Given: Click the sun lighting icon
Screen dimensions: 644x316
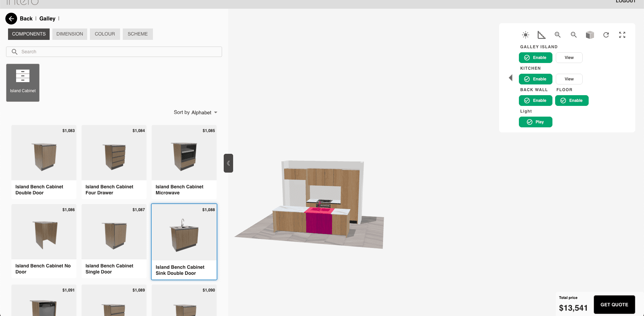Looking at the screenshot, I should pyautogui.click(x=525, y=35).
